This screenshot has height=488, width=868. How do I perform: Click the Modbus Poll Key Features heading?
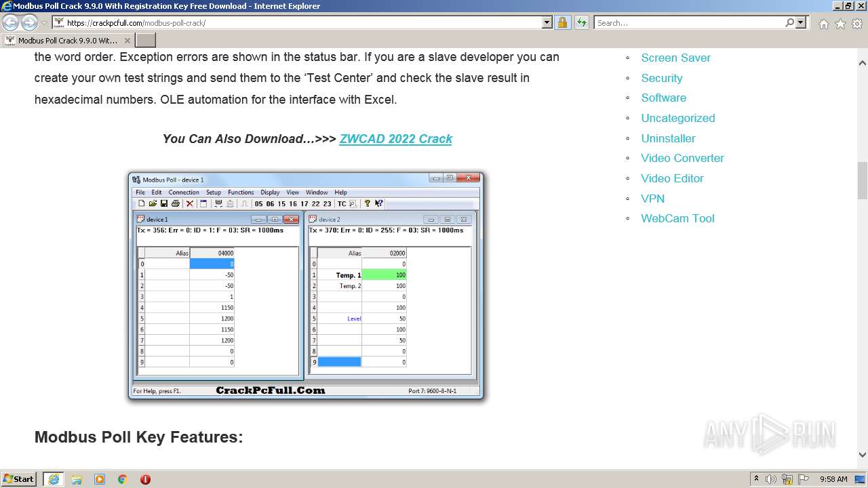click(x=138, y=437)
